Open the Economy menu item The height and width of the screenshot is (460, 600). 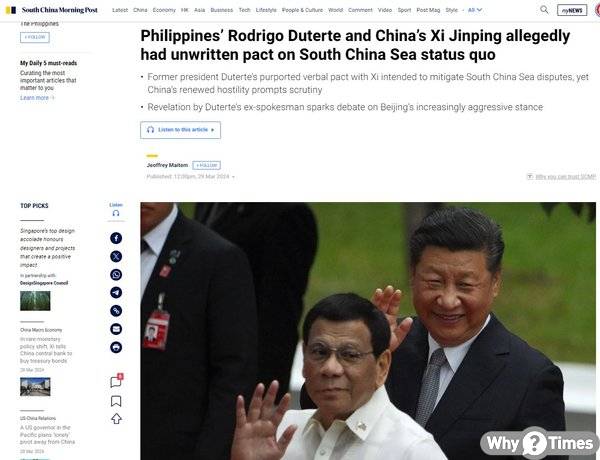pyautogui.click(x=164, y=10)
